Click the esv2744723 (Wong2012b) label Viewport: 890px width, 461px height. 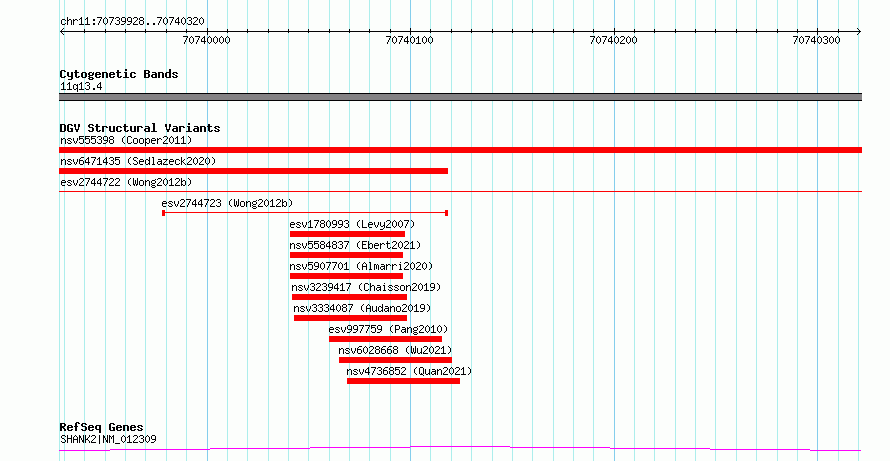[227, 203]
